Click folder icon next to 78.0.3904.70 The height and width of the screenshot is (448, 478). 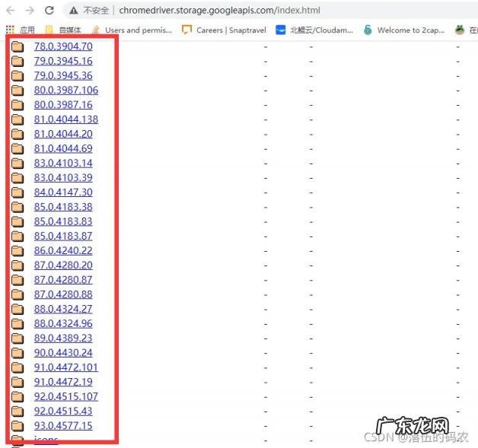point(18,46)
